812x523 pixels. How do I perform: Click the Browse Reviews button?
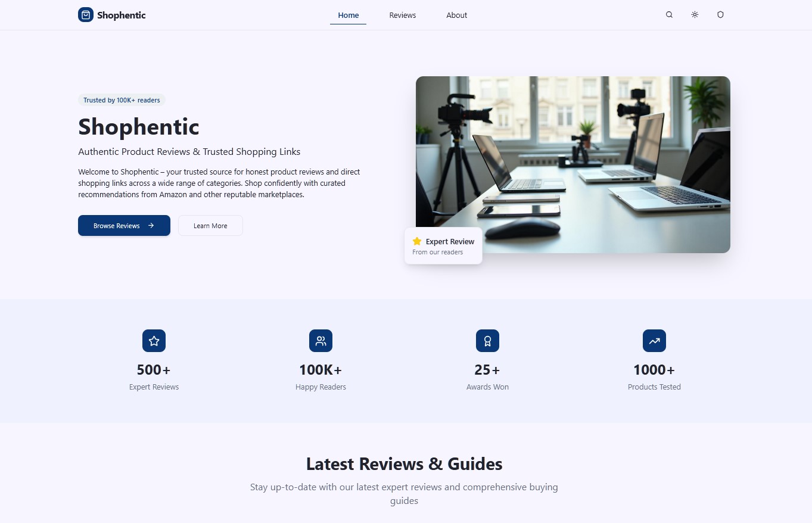pos(124,226)
